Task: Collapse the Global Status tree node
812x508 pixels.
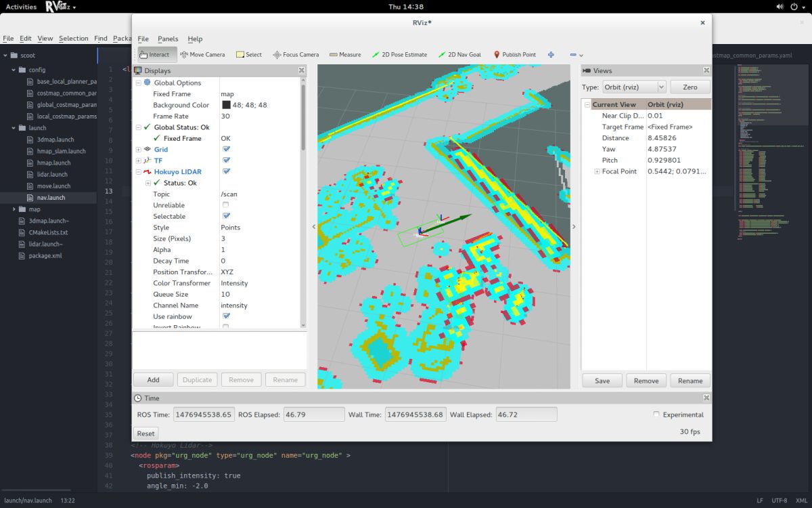Action: (x=138, y=127)
